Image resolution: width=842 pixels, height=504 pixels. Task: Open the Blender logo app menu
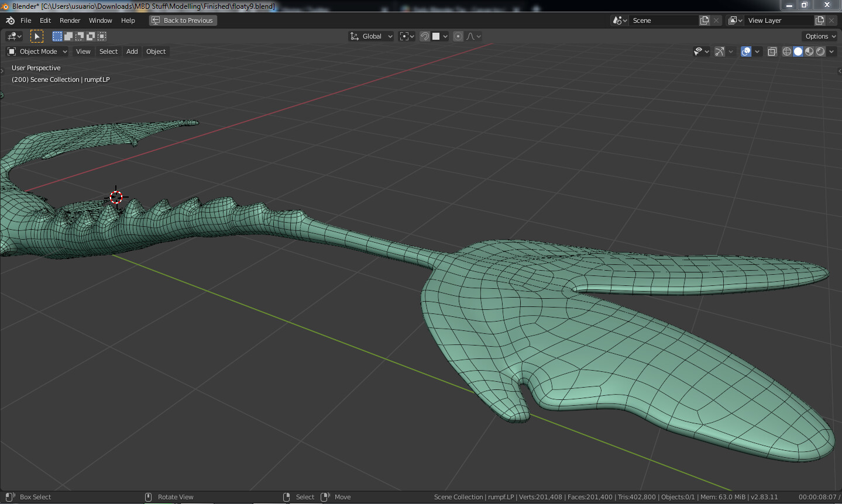(10, 20)
